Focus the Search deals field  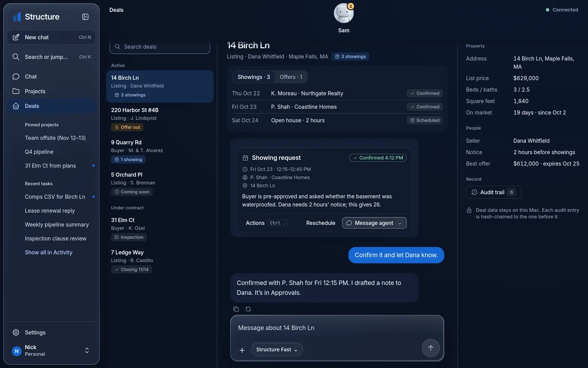[x=160, y=47]
